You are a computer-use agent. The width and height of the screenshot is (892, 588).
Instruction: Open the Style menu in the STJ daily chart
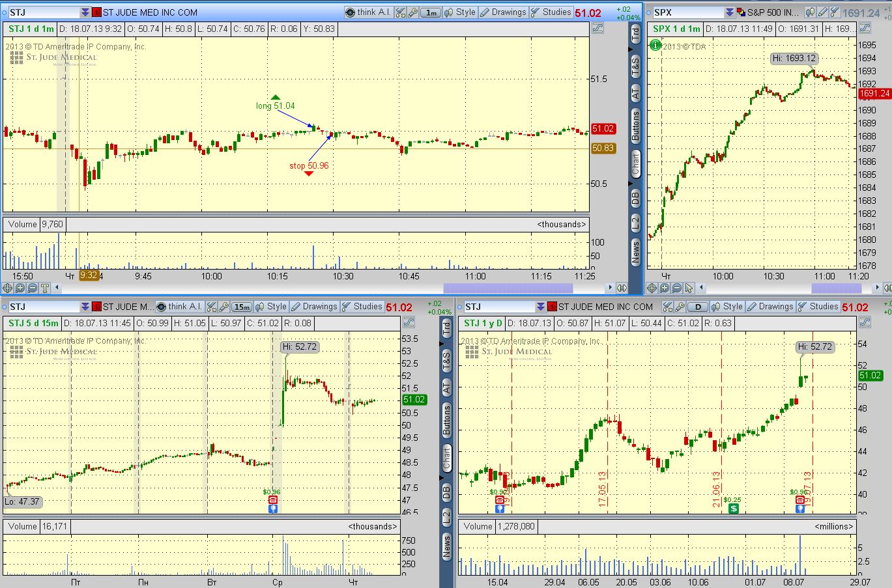tap(727, 307)
